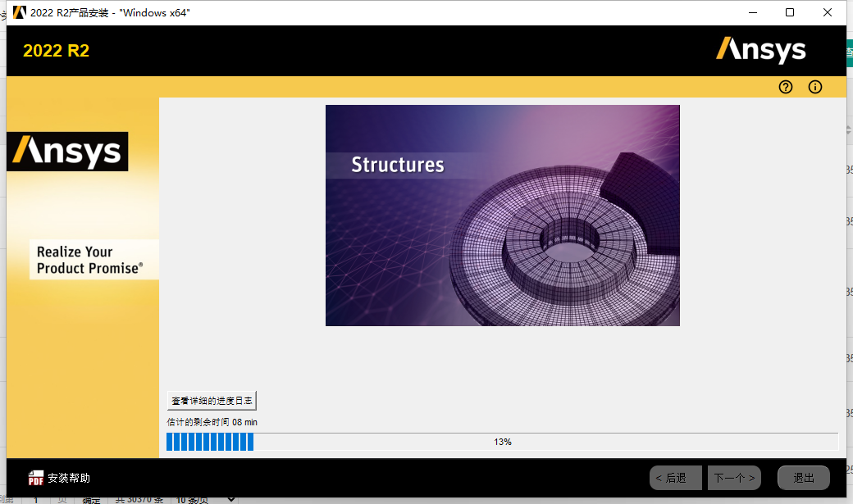Click the 确定 button in the background window

(x=90, y=498)
